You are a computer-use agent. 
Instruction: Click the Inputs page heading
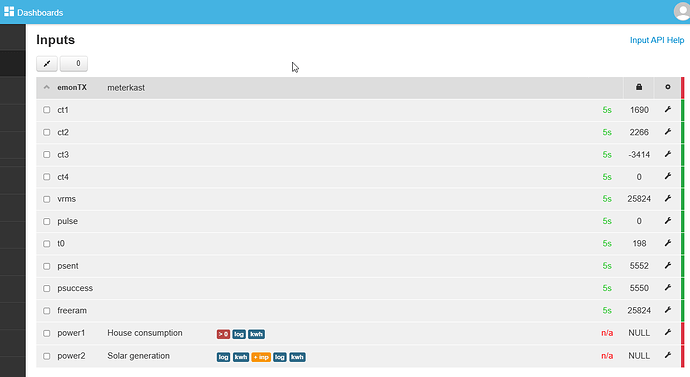click(55, 40)
